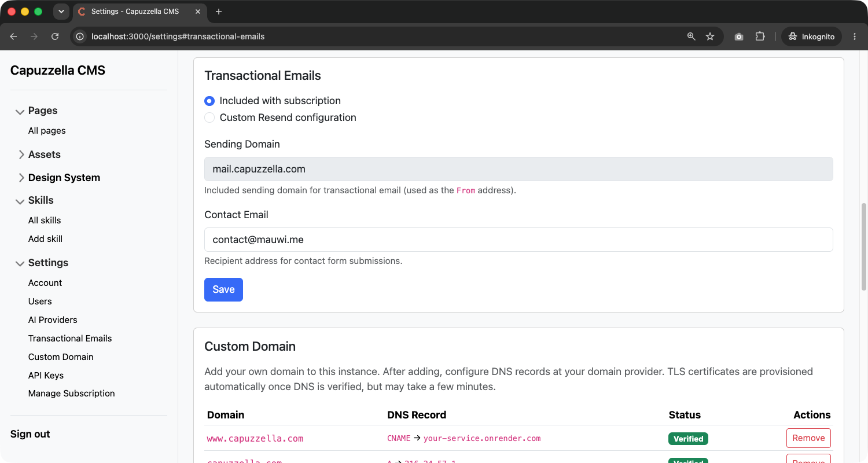Screen dimensions: 868x463
Task: Collapse the Skills section chevron
Action: click(x=20, y=201)
